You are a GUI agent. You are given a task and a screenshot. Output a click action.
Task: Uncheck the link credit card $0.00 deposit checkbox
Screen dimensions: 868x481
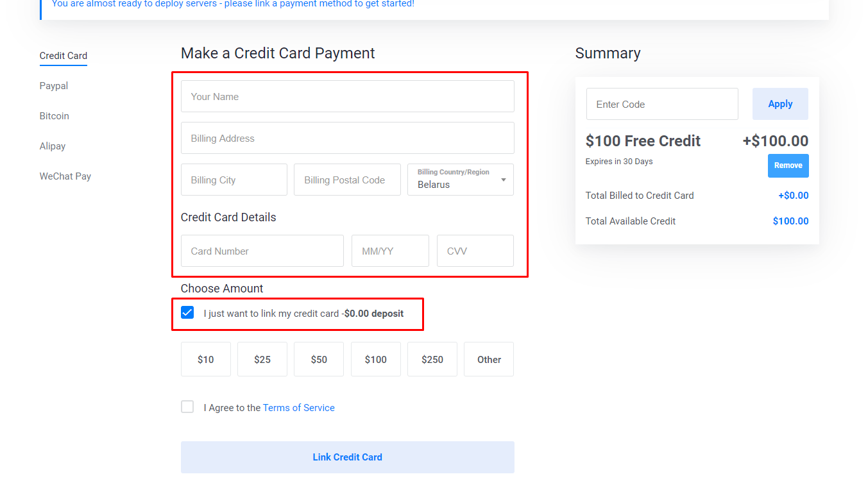[187, 313]
